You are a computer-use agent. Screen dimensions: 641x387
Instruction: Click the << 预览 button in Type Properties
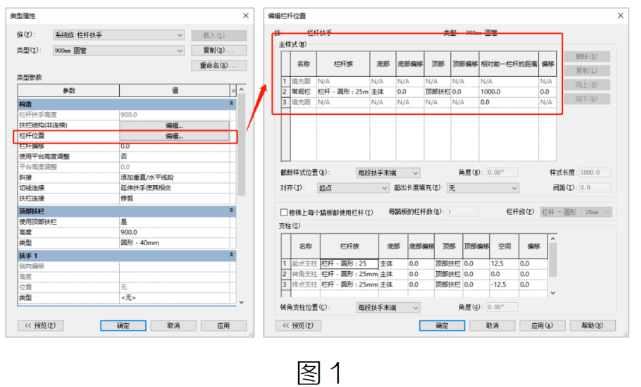coord(40,325)
